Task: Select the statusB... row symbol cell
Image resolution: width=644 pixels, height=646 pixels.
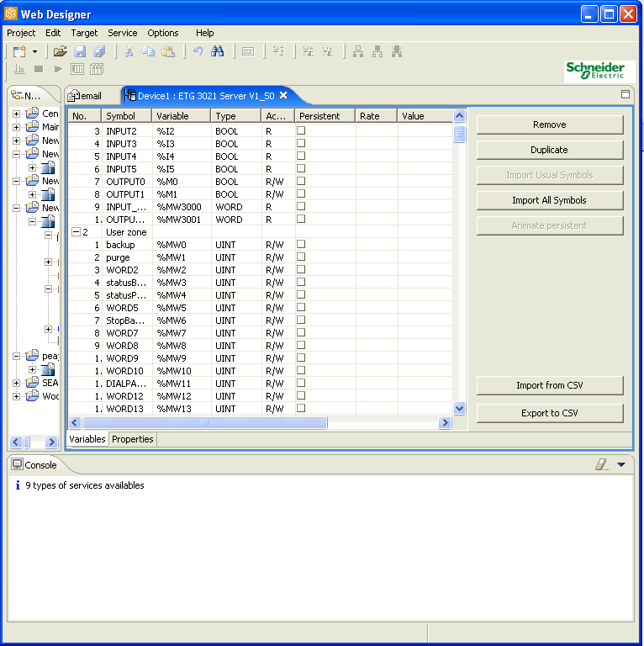Action: [x=126, y=283]
